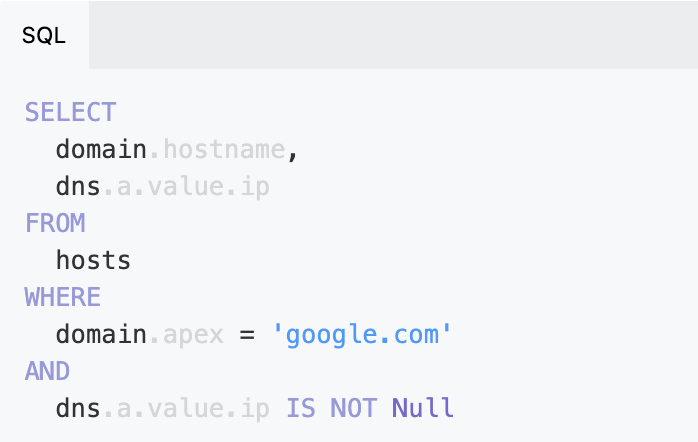The height and width of the screenshot is (442, 698).
Task: Click the empty gray tab bar area
Action: [394, 35]
